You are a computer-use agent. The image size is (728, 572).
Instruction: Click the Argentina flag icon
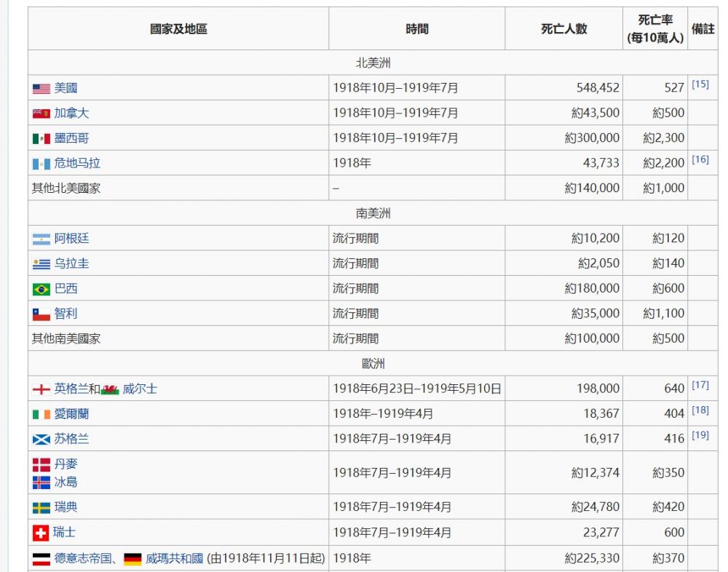[41, 239]
